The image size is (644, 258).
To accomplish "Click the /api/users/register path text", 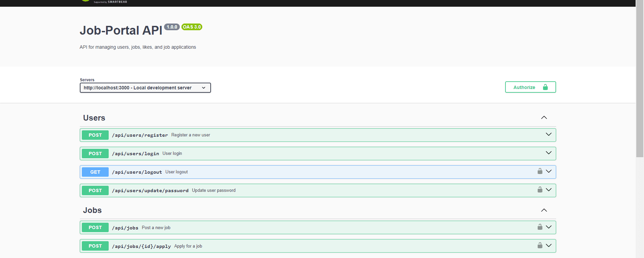I will (140, 135).
